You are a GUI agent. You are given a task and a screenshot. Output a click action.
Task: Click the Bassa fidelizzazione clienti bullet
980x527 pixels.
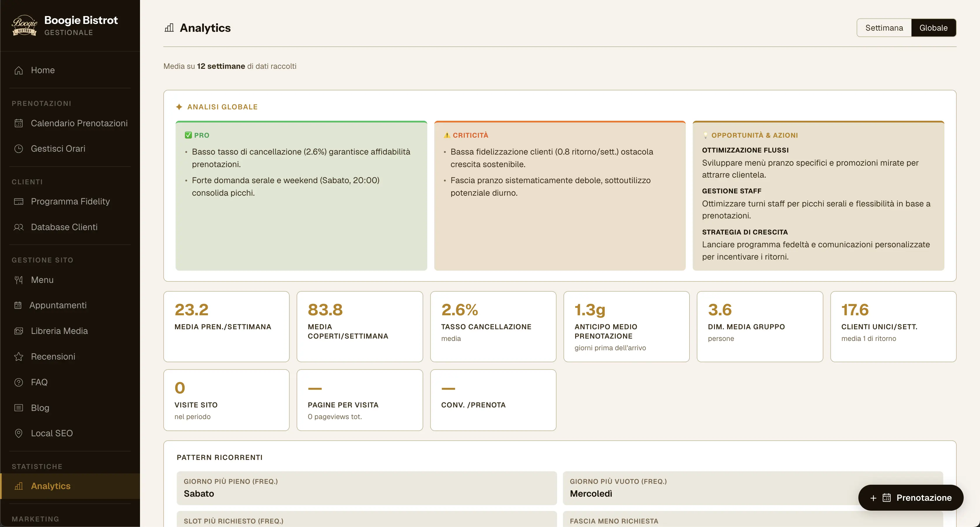(x=552, y=158)
